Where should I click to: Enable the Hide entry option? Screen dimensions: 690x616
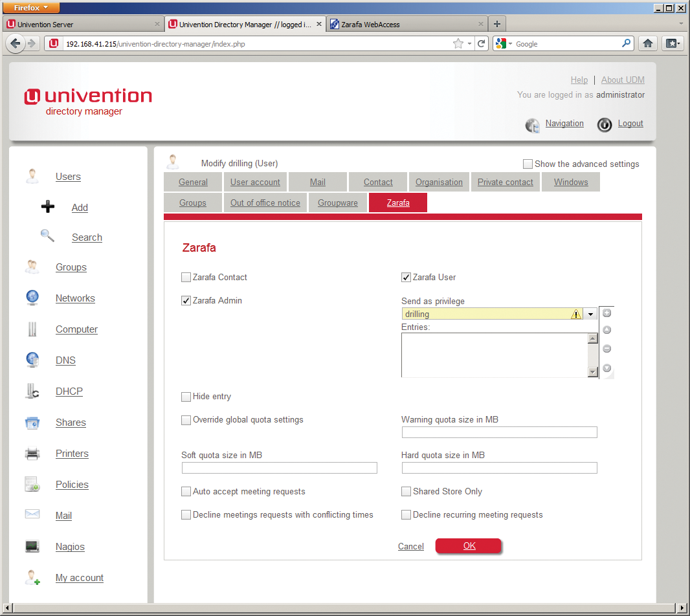pyautogui.click(x=186, y=397)
